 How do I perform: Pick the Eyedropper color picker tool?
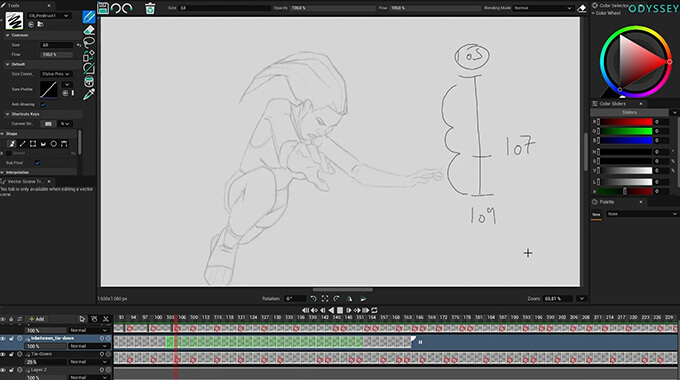[x=89, y=94]
